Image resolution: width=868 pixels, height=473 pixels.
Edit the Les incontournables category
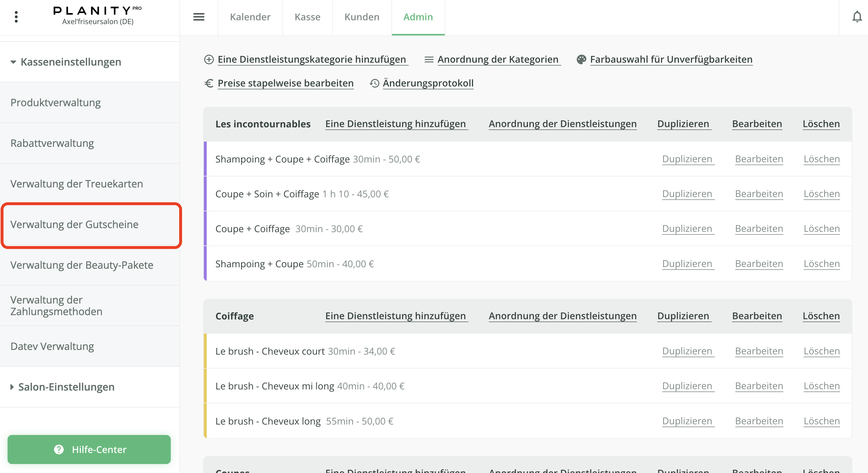coord(757,124)
